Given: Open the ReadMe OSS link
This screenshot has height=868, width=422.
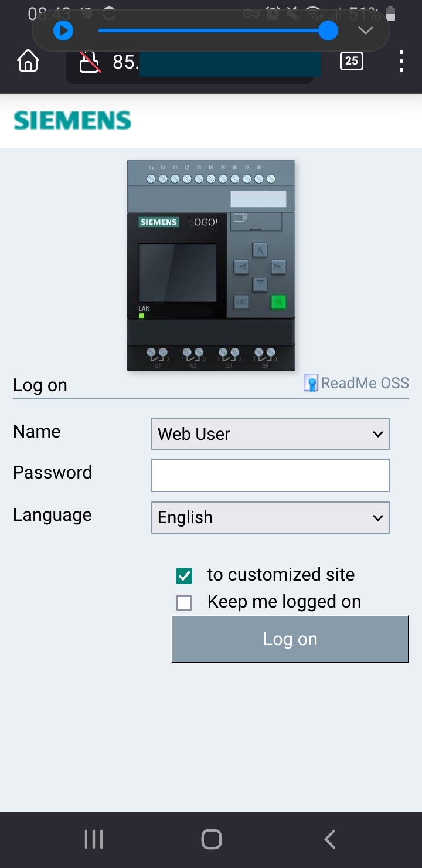Looking at the screenshot, I should coord(365,383).
